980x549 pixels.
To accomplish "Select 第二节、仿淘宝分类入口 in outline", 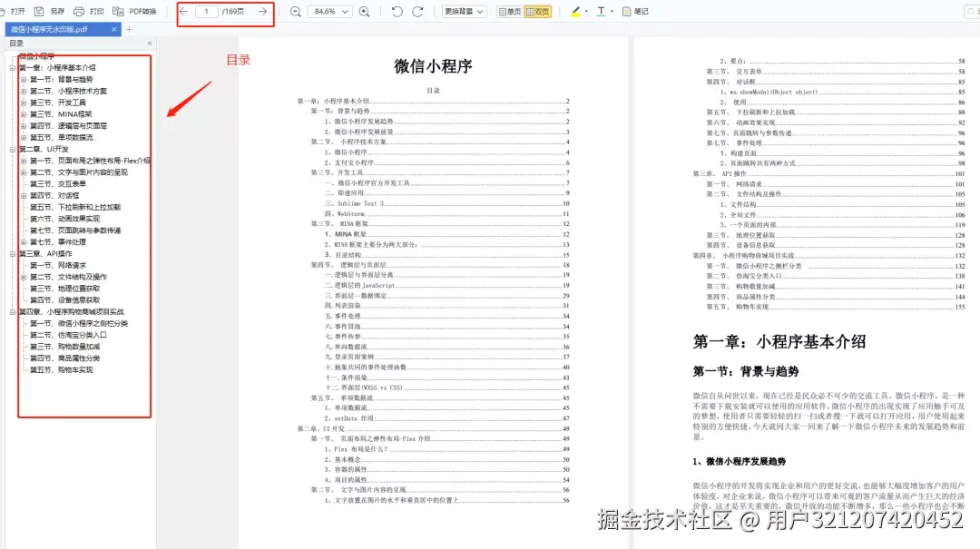I will coord(69,335).
